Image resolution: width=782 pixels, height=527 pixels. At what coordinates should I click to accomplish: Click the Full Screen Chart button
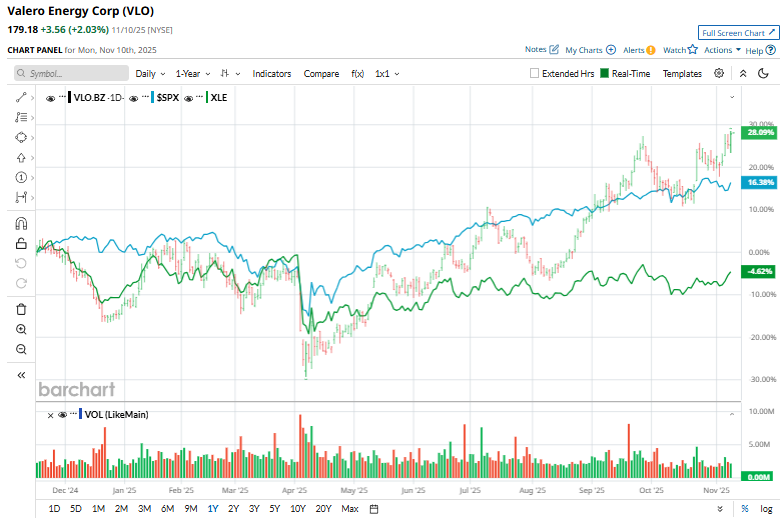(738, 33)
